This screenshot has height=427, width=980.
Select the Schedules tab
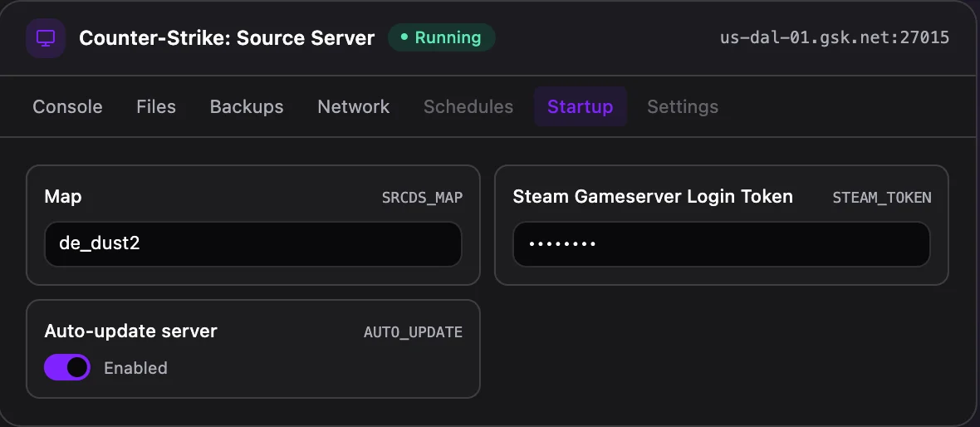[468, 107]
